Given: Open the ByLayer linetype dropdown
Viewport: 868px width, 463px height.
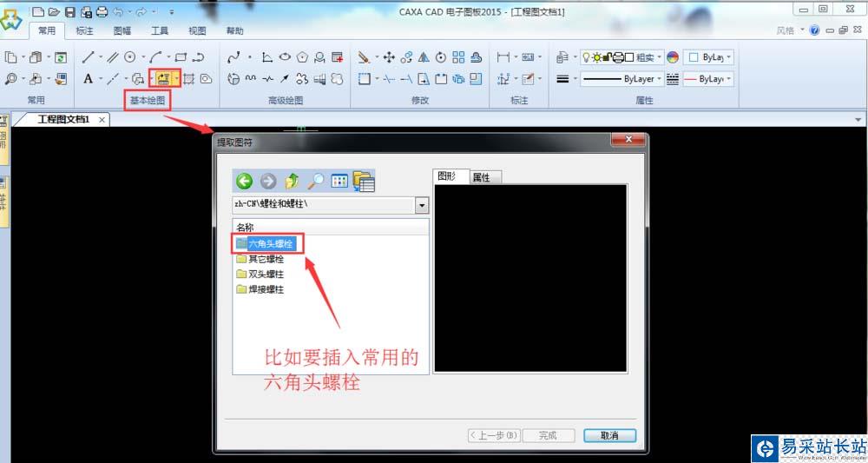Looking at the screenshot, I should (x=660, y=79).
